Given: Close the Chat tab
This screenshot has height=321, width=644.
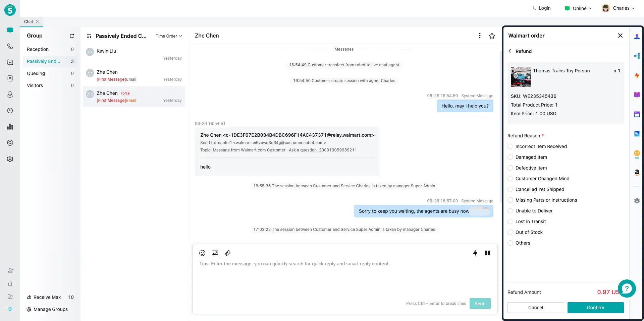Looking at the screenshot, I should coord(37,21).
